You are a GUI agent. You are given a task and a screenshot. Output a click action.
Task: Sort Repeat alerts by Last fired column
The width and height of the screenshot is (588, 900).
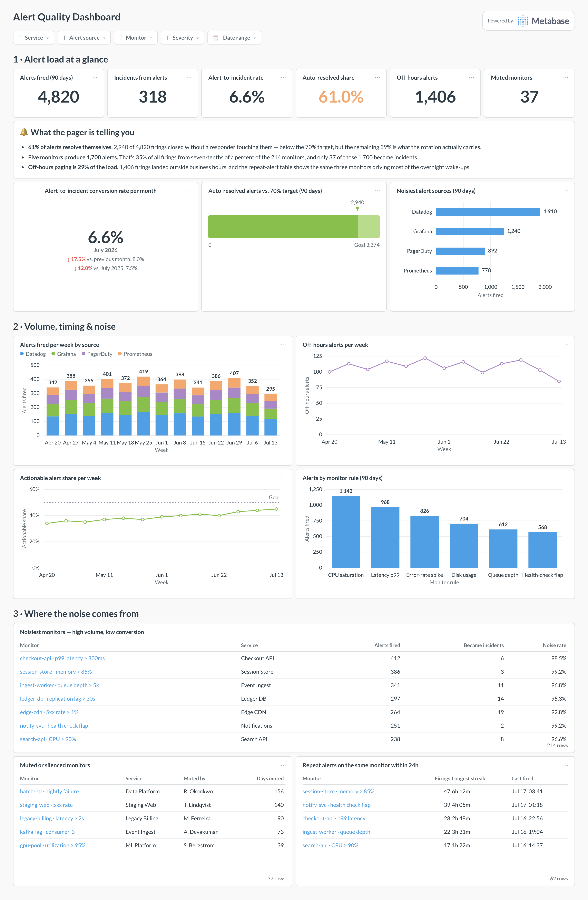click(x=522, y=779)
